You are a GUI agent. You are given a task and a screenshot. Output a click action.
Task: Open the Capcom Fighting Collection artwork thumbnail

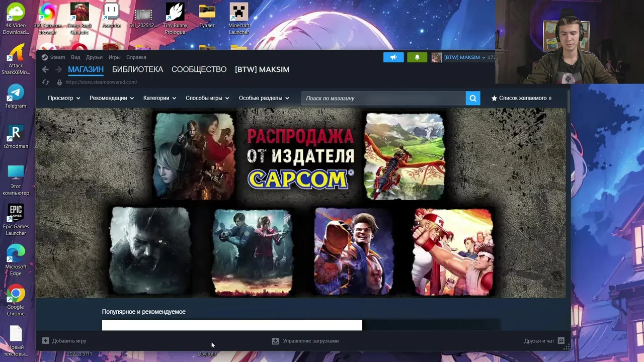pos(453,251)
